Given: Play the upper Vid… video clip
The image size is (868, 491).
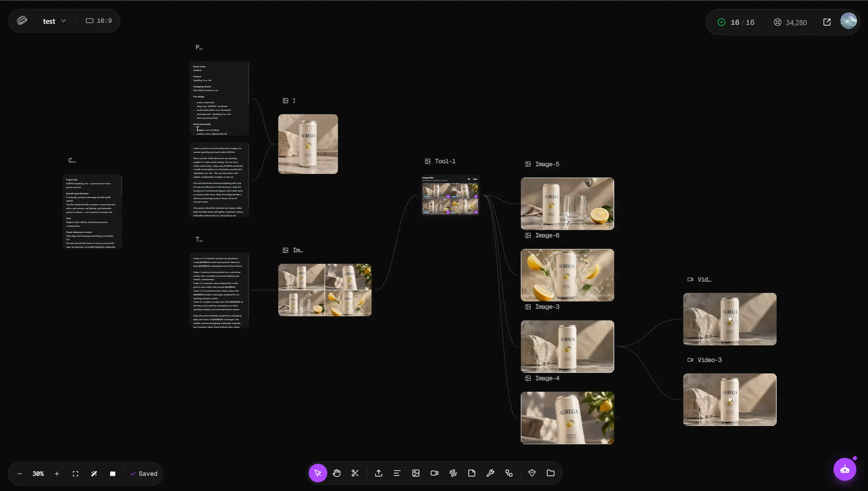Looking at the screenshot, I should tap(729, 319).
